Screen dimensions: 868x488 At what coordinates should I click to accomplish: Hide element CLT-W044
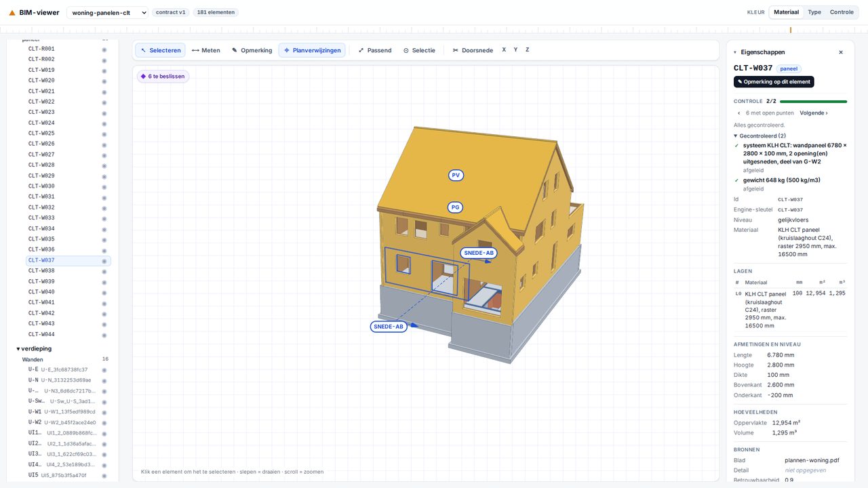click(x=104, y=335)
